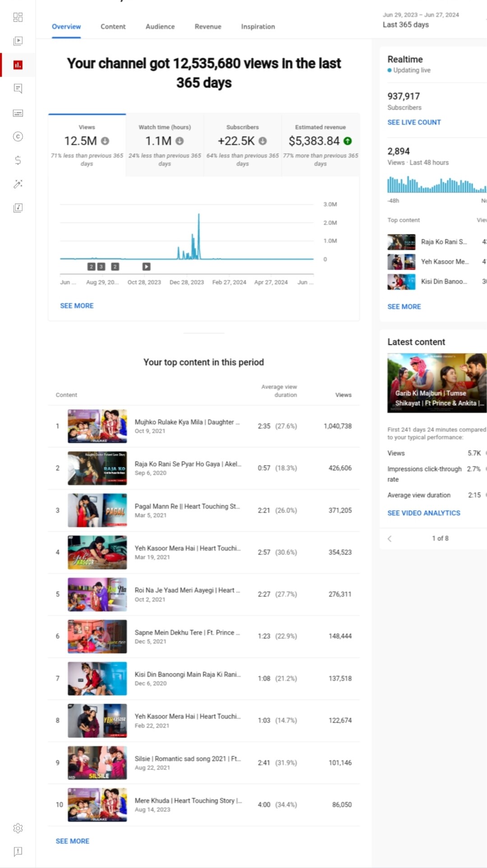Open Kisi Din Banoongi Main Raja Ki Rani
This screenshot has width=487, height=868.
coord(188,675)
